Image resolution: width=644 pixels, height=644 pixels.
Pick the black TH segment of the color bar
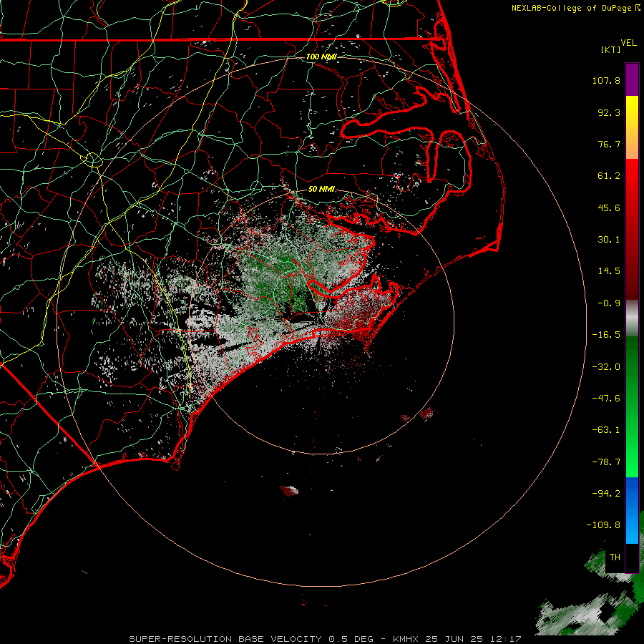coord(632,557)
